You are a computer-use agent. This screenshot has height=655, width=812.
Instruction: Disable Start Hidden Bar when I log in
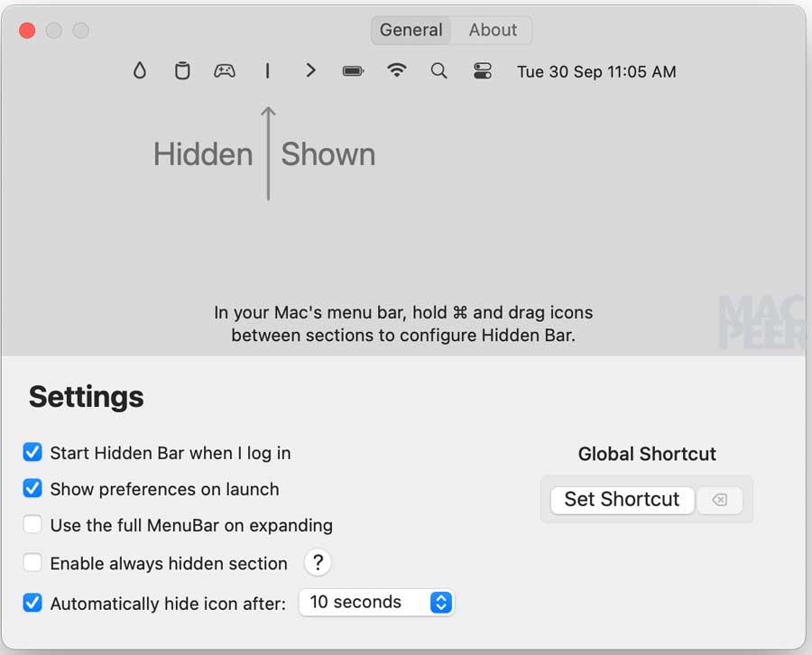[32, 452]
